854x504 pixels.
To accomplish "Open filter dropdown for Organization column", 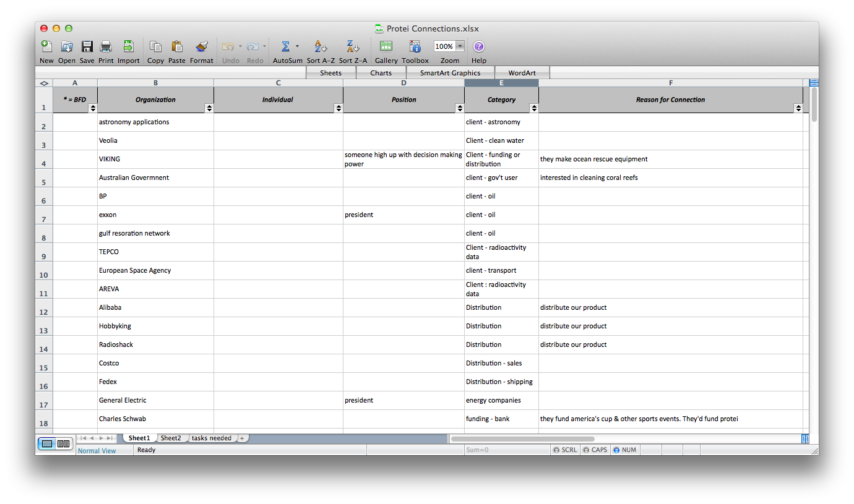I will 209,108.
